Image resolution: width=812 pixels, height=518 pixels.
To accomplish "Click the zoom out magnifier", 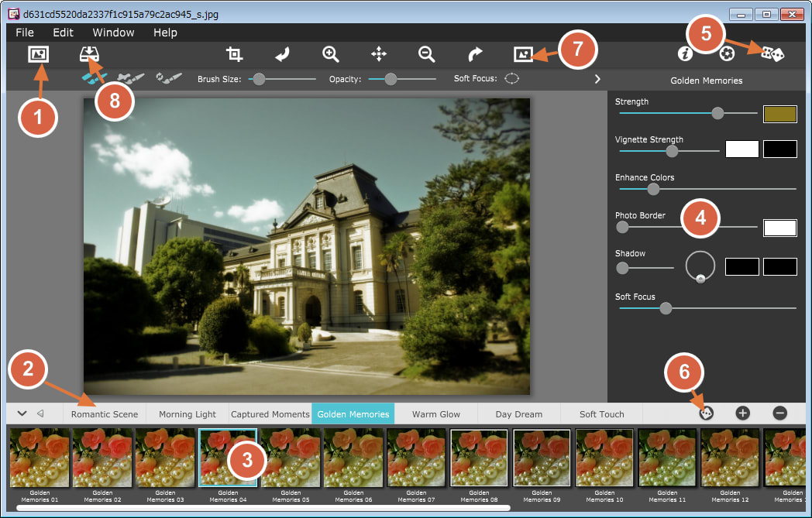I will (x=426, y=54).
